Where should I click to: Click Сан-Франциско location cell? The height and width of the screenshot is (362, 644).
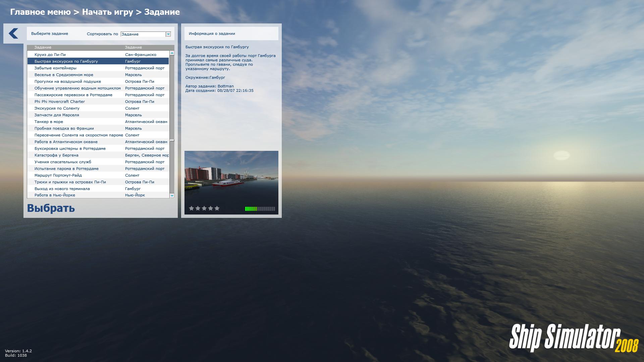coord(141,55)
